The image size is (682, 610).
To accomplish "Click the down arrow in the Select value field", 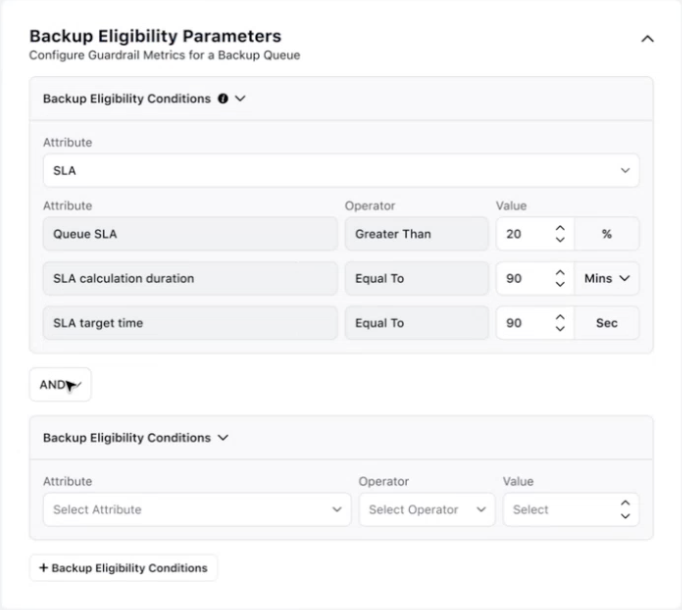I will (625, 516).
